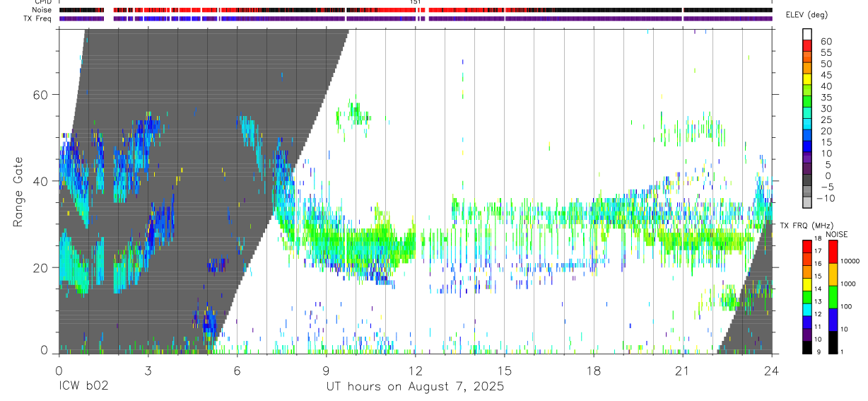Click the '13' label on TX FRQ colorbar
This screenshot has width=868, height=401.
819,302
